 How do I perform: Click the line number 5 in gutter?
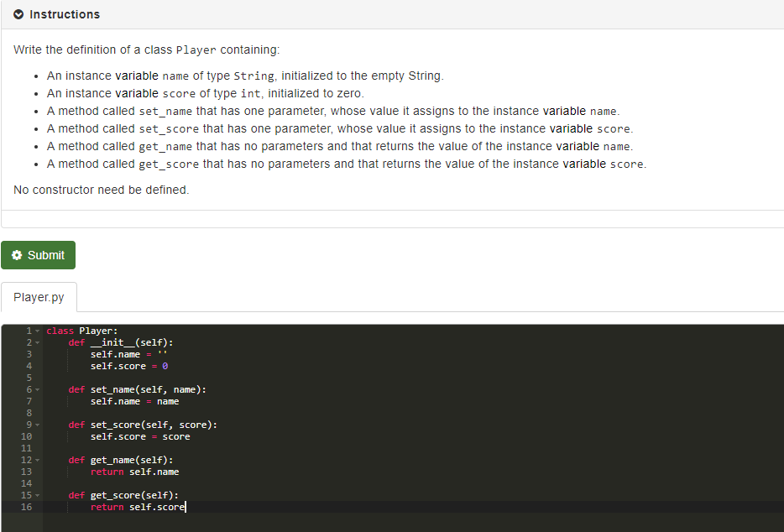[x=29, y=378]
